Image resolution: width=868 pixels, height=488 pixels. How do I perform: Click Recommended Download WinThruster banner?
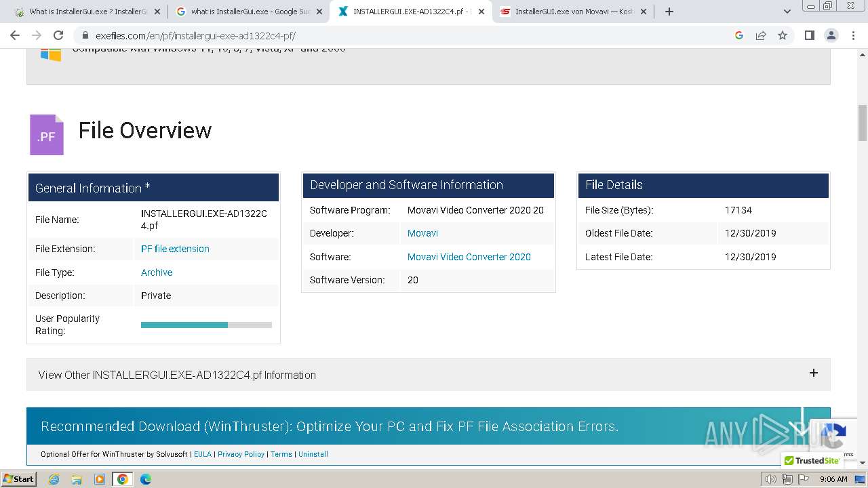[x=428, y=426]
